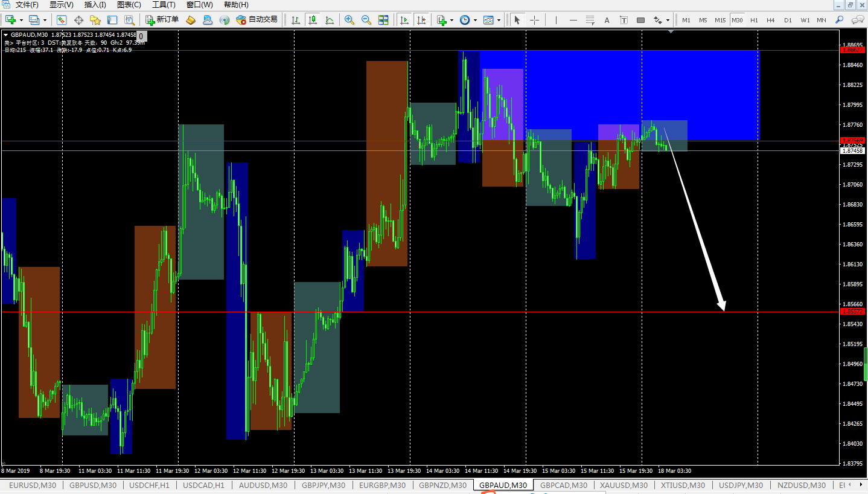Set timeframe to M1
Viewport: 868px width, 494px height.
pos(686,20)
